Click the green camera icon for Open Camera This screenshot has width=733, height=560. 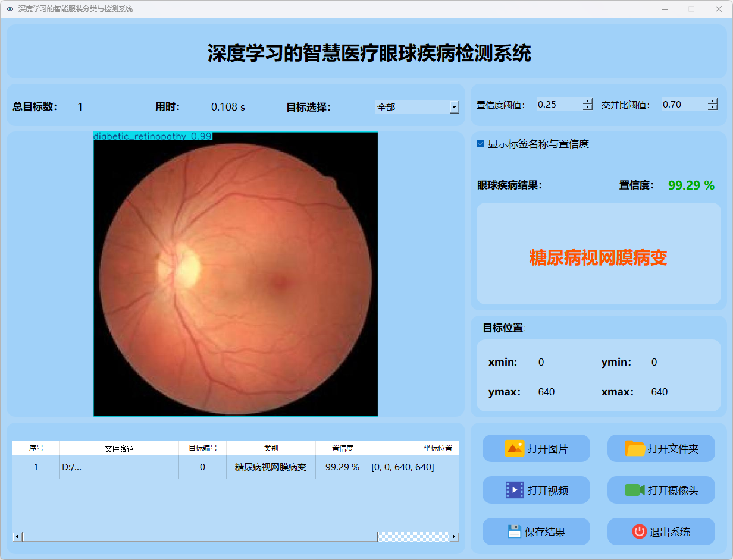tap(635, 490)
